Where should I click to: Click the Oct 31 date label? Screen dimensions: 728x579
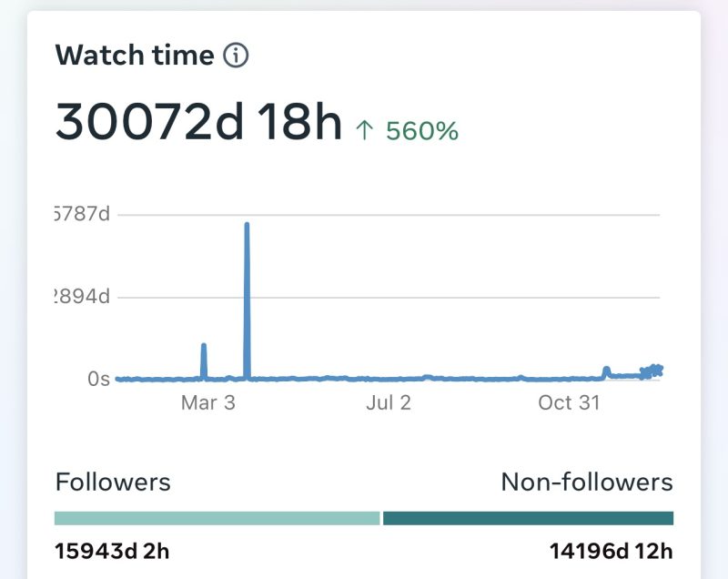tap(569, 402)
